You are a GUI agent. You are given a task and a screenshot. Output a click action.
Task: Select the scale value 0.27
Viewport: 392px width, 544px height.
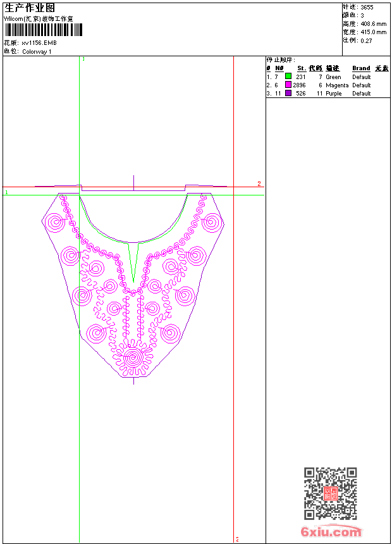(x=366, y=40)
